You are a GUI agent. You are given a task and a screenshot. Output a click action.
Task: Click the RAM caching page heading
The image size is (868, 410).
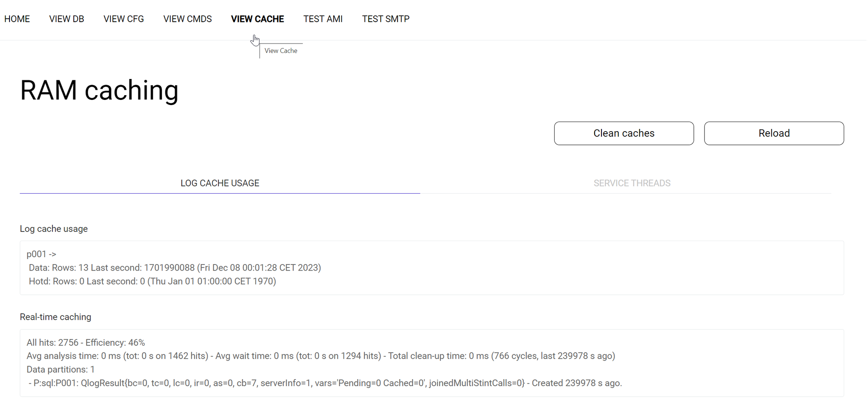pyautogui.click(x=99, y=90)
